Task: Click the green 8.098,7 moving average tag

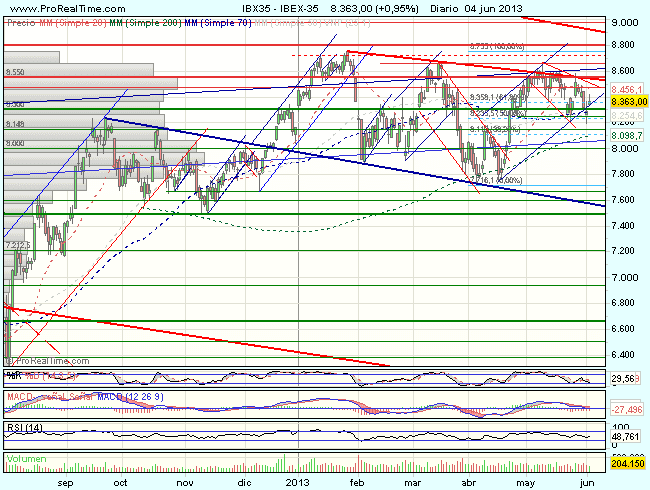Action: point(628,135)
